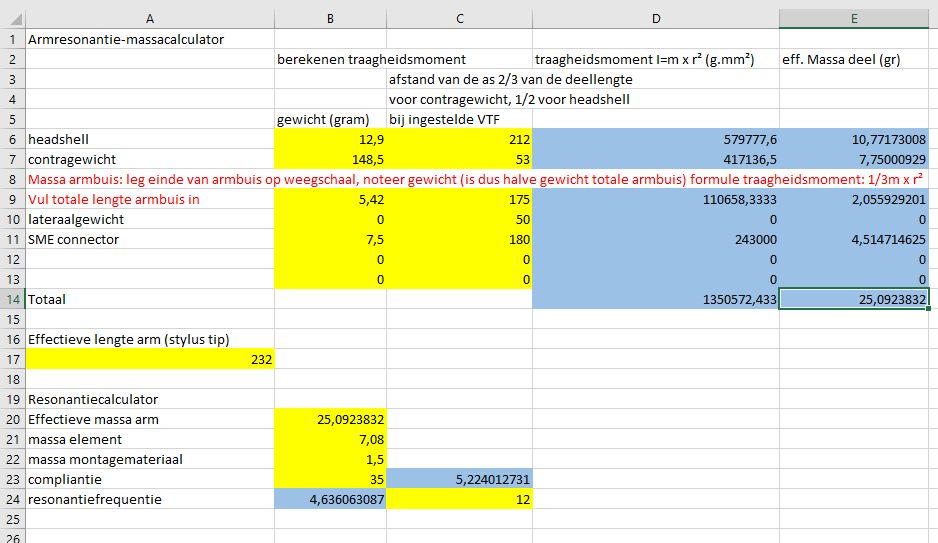
Task: Select column E header
Action: pos(854,19)
